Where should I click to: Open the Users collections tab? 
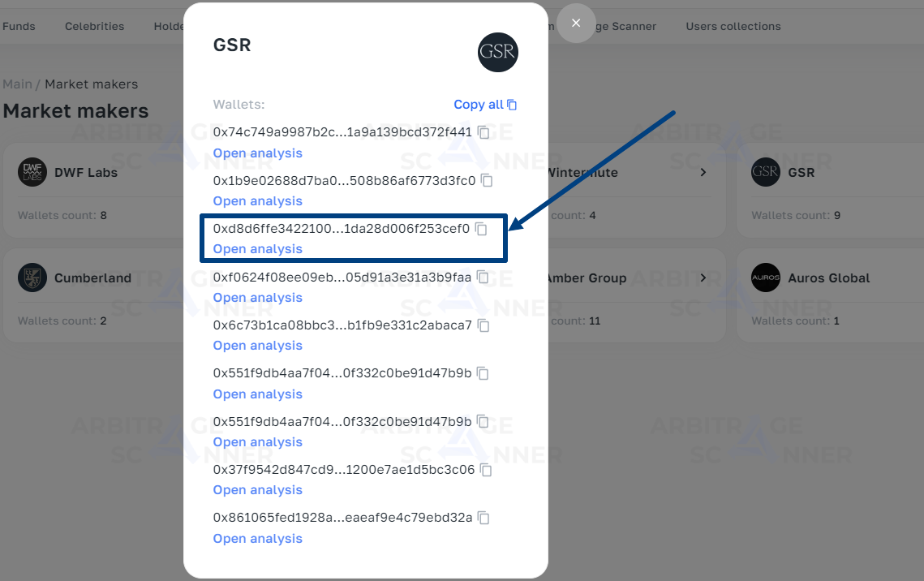[733, 27]
